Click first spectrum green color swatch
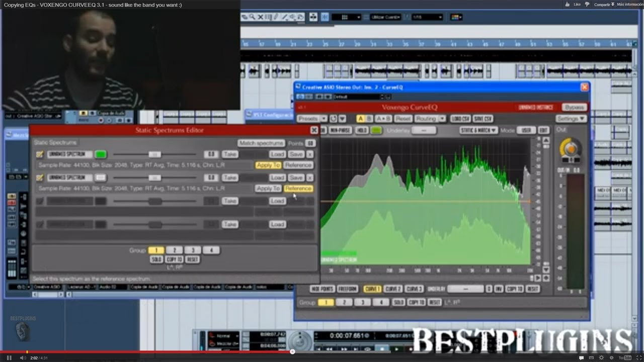Screen dimensions: 644x362 pyautogui.click(x=101, y=154)
